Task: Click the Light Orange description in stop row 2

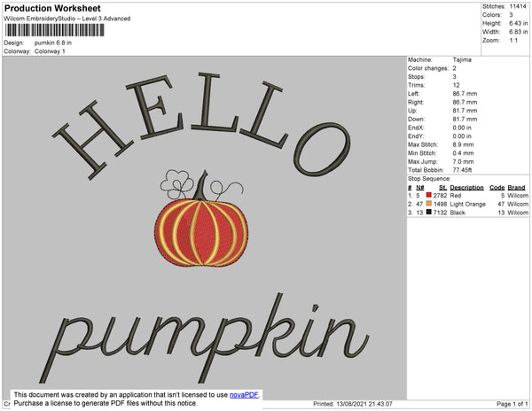Action: (468, 204)
